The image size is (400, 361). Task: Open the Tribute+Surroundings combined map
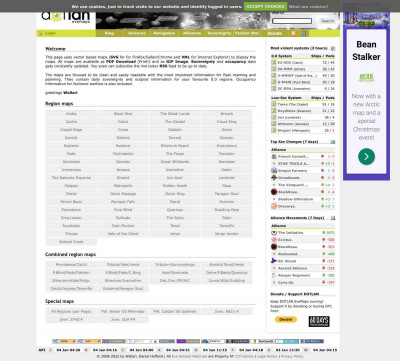click(x=175, y=265)
